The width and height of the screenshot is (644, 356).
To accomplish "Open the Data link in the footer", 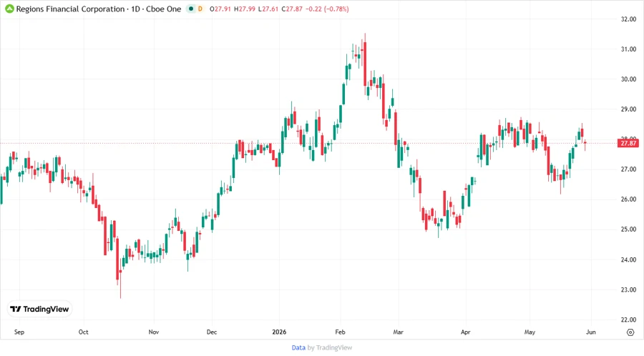I will (298, 347).
